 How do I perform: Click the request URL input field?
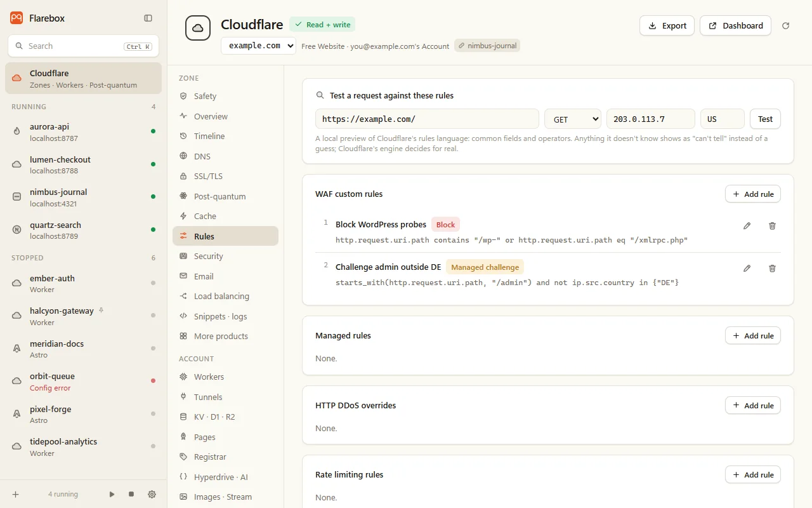pyautogui.click(x=427, y=119)
